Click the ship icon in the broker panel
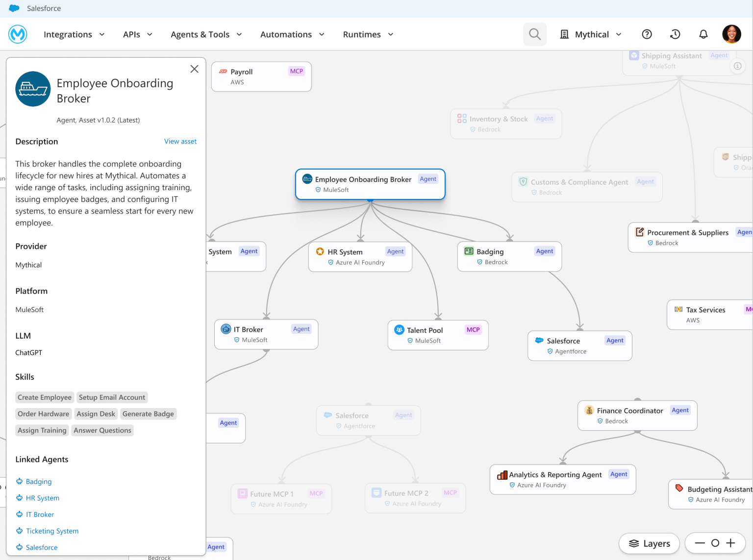The height and width of the screenshot is (560, 753). pos(33,89)
